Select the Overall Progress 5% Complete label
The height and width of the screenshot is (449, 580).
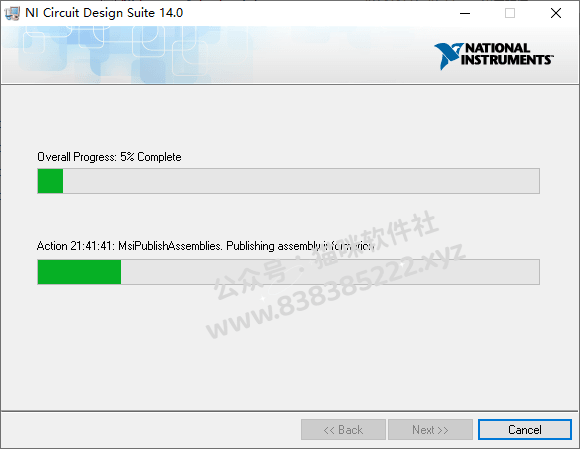109,157
